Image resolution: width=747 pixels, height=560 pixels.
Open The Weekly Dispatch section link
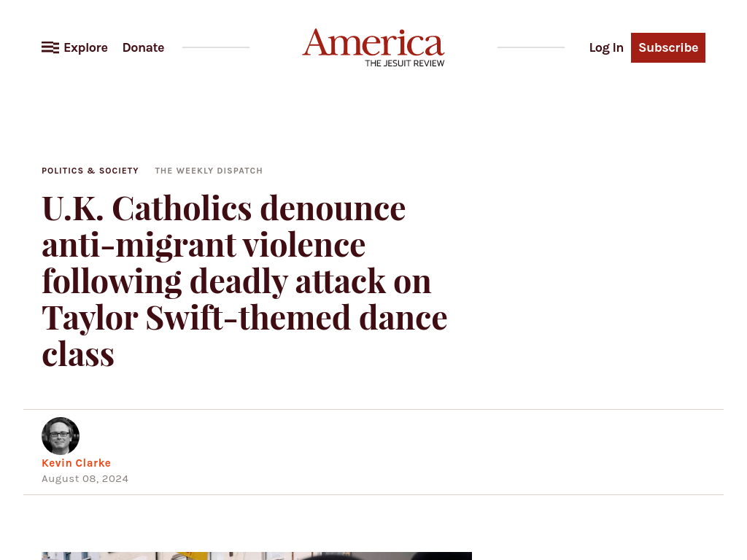click(x=209, y=171)
